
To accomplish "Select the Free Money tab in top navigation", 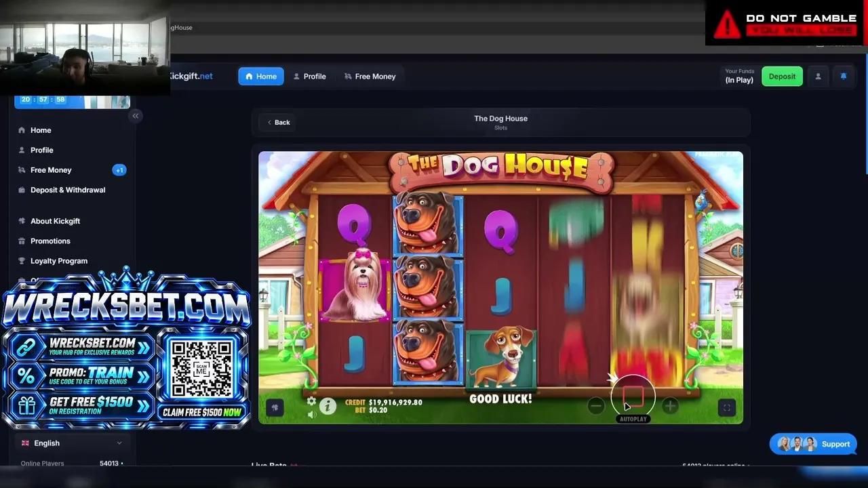I will (370, 77).
